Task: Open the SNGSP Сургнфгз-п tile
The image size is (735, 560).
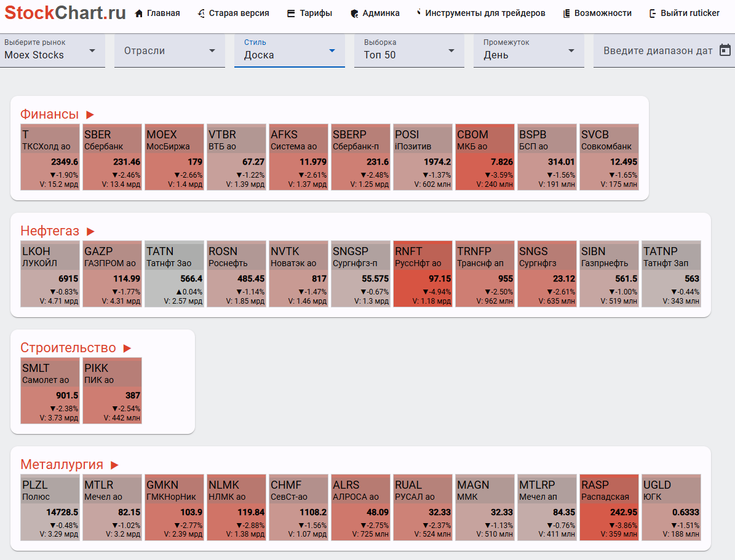Action: point(361,274)
